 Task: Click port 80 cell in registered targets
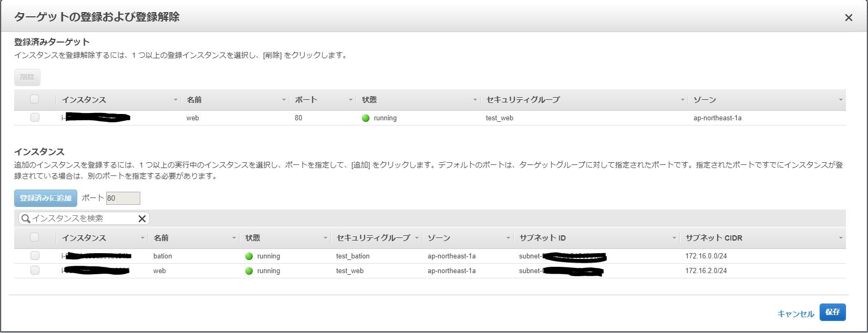tap(298, 118)
